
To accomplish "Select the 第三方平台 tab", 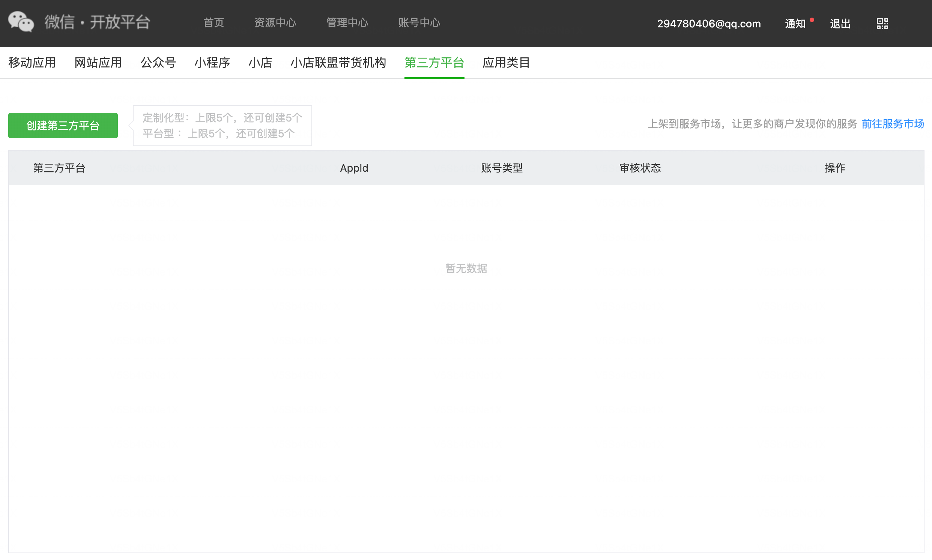I will tap(434, 63).
